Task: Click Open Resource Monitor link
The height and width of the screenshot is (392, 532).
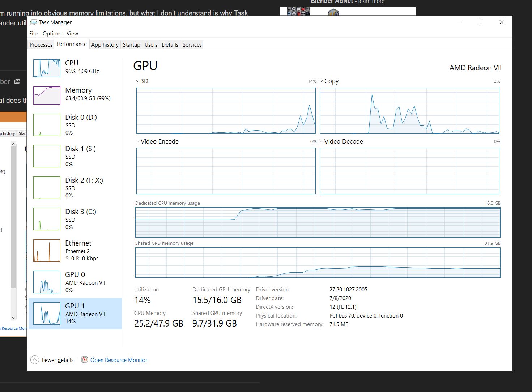Action: coord(119,360)
